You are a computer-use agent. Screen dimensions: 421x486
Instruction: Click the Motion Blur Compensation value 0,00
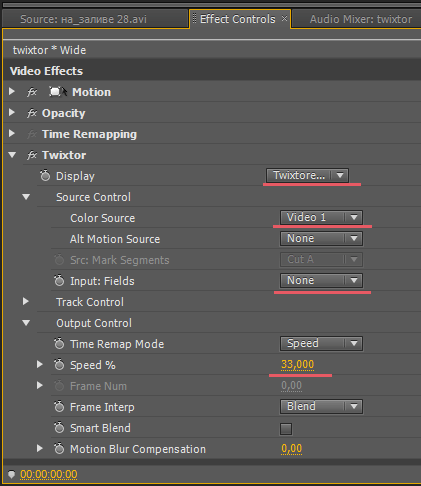coord(291,449)
